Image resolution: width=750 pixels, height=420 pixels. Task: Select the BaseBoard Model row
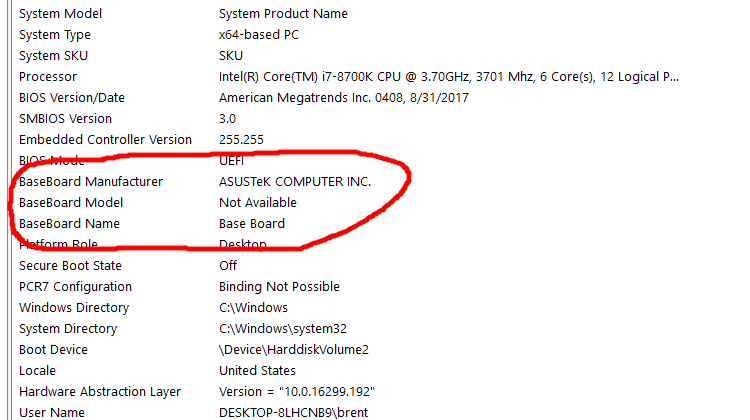378,203
